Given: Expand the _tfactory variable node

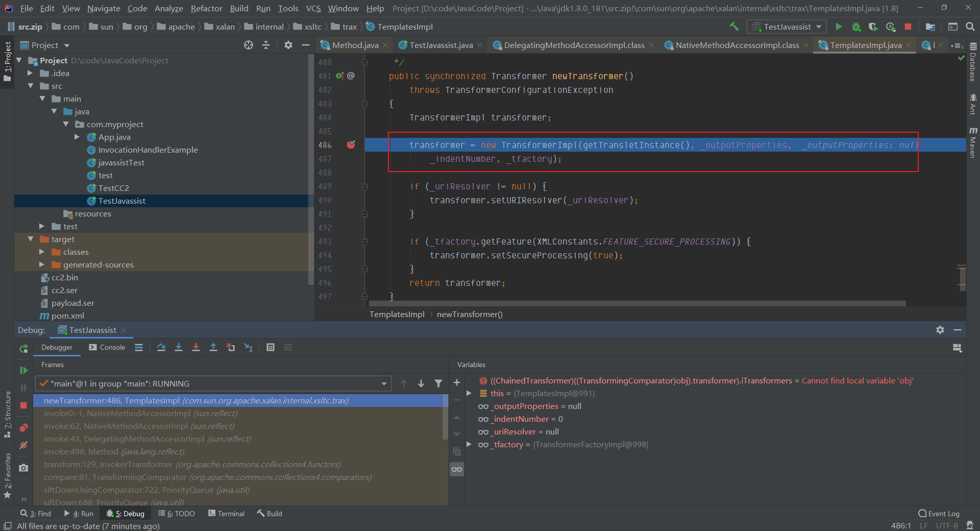Looking at the screenshot, I should click(x=469, y=444).
